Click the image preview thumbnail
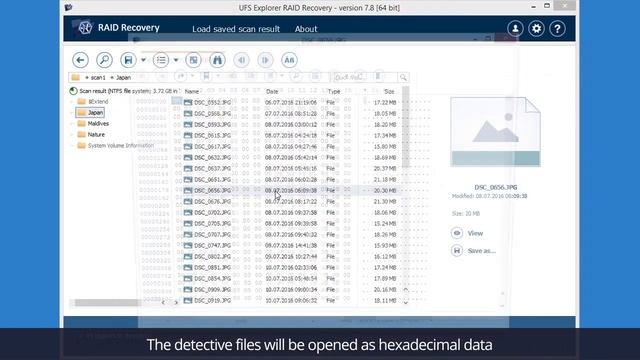Screen dimensions: 640x360 (x=496, y=132)
